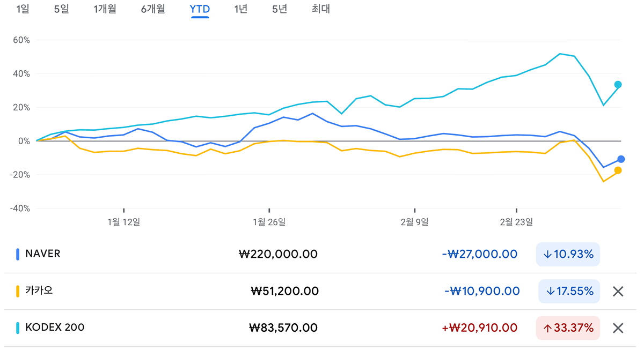The image size is (644, 350).
Task: Click the blue NAVER endpoint dot
Action: click(x=621, y=159)
